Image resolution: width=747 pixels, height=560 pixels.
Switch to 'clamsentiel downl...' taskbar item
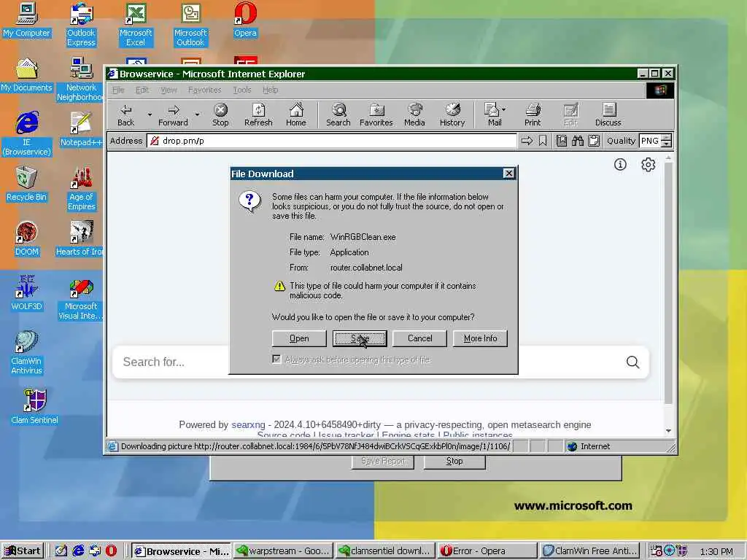tap(385, 551)
